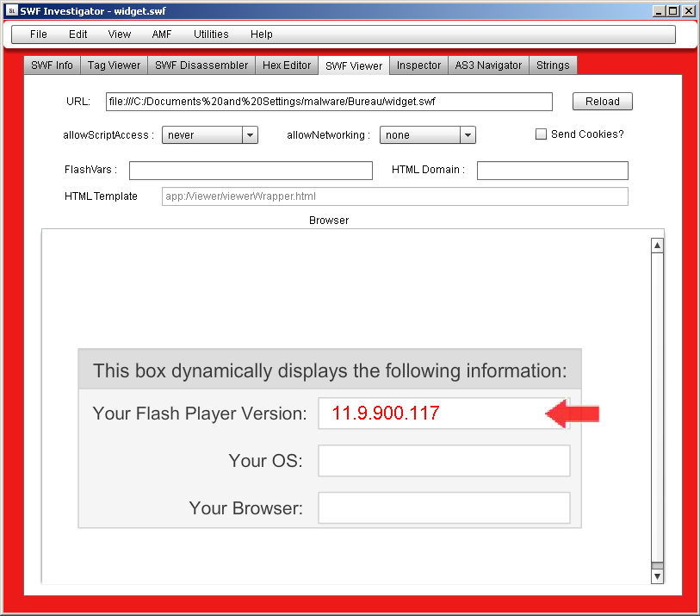This screenshot has width=700, height=616.
Task: Click the red arrow beside Flash version
Action: click(573, 414)
